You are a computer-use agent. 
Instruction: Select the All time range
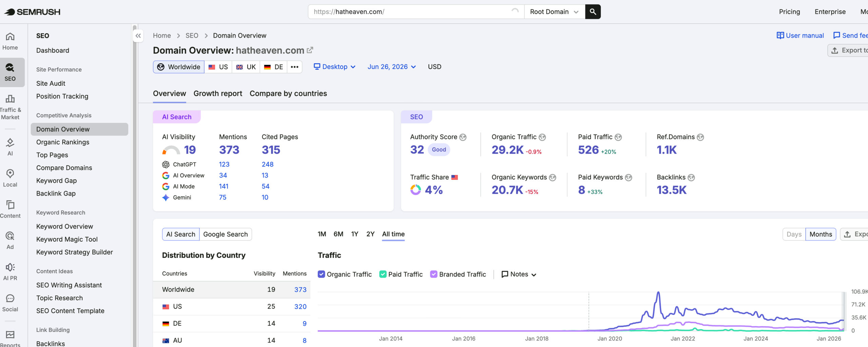click(393, 234)
